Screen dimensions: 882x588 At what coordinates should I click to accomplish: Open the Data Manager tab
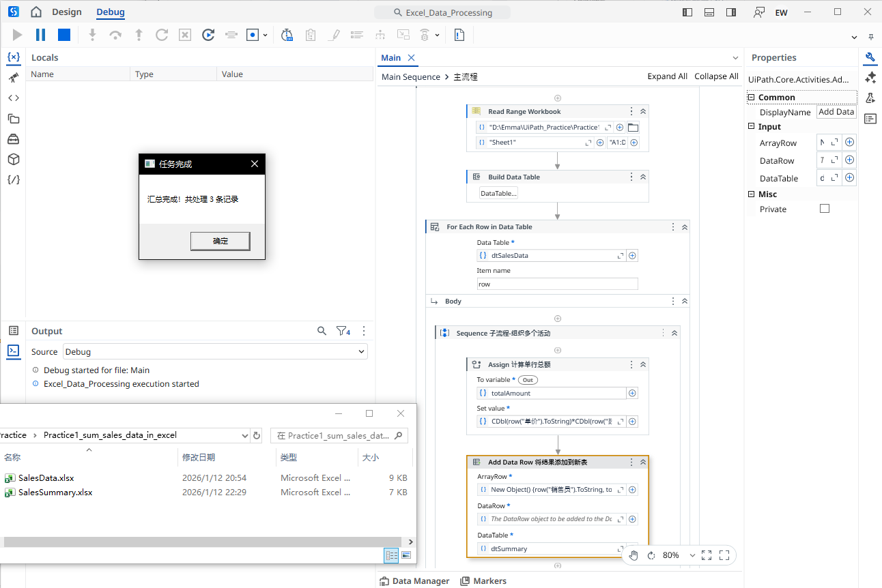pyautogui.click(x=414, y=581)
